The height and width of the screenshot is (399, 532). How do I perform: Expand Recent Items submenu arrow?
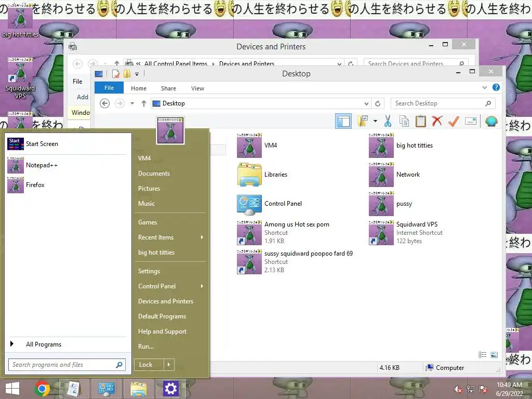(x=202, y=237)
